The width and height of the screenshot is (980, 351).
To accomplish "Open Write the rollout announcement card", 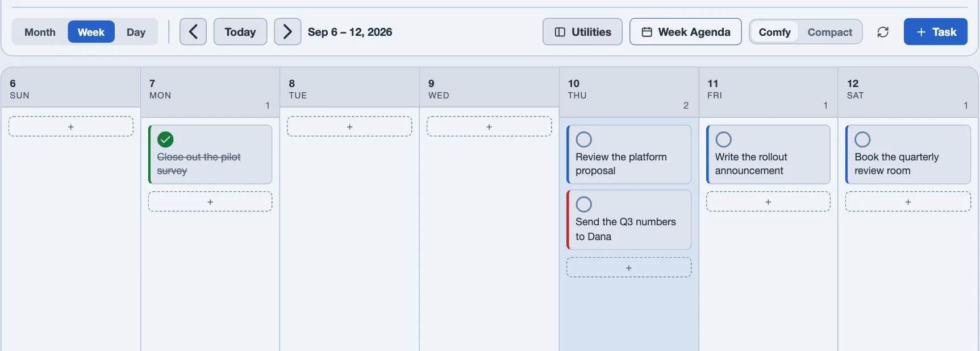I will click(768, 155).
